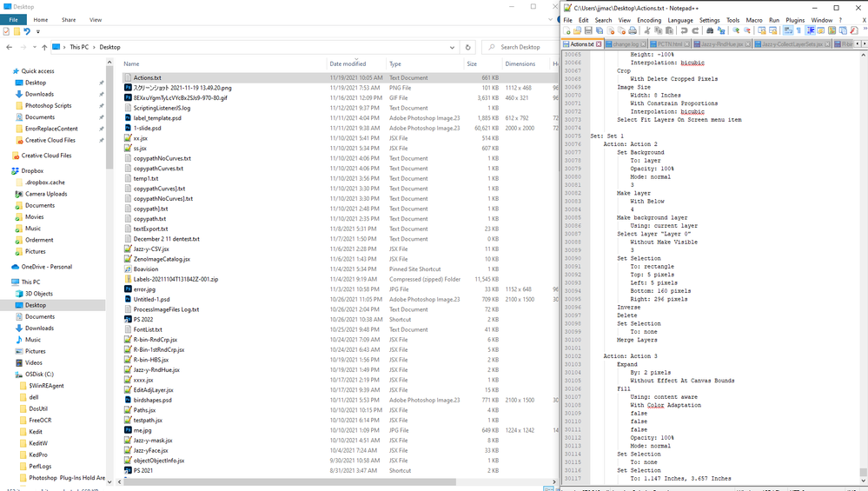
Task: Open address bar history dropdown chevron
Action: (453, 47)
